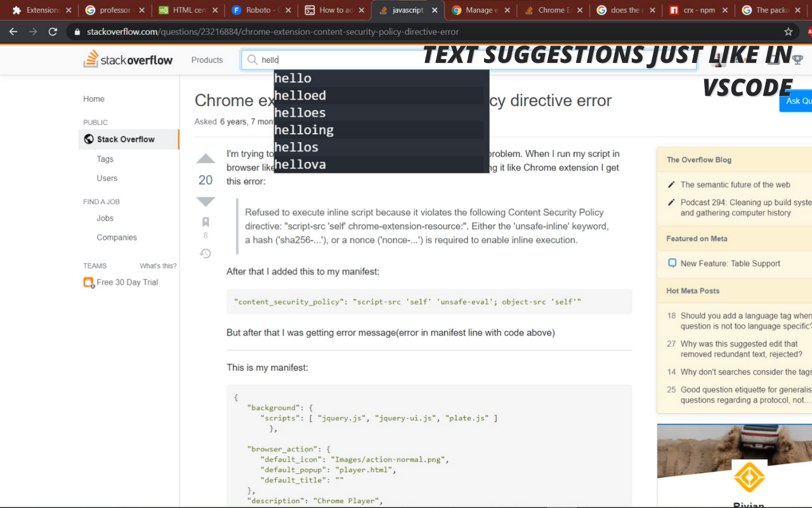Open Companies in the sidebar

[117, 237]
